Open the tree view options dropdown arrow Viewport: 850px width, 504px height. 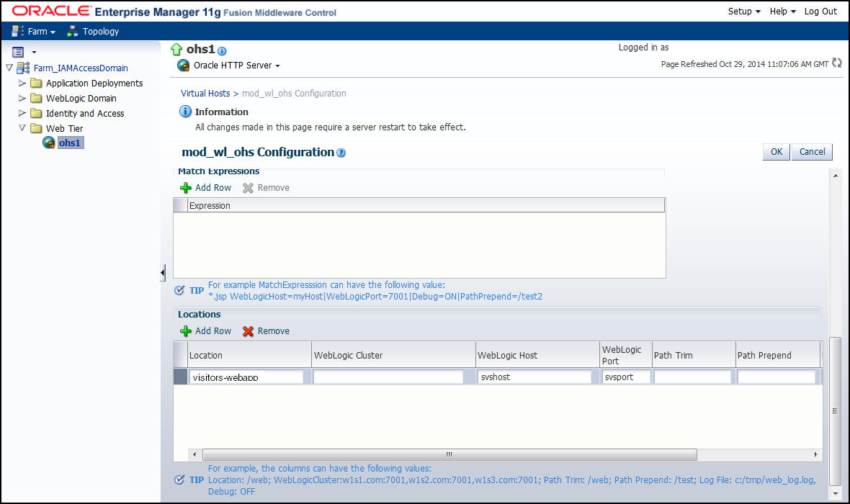coord(34,53)
